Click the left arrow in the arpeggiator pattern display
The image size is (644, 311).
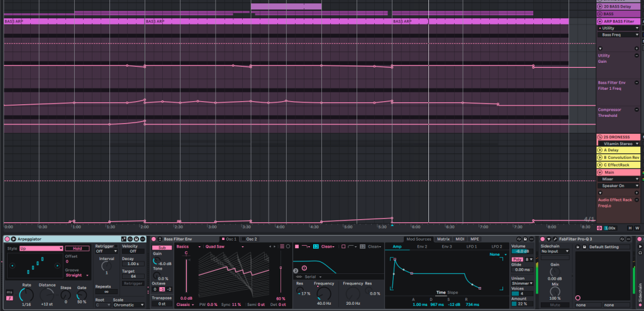click(x=12, y=266)
